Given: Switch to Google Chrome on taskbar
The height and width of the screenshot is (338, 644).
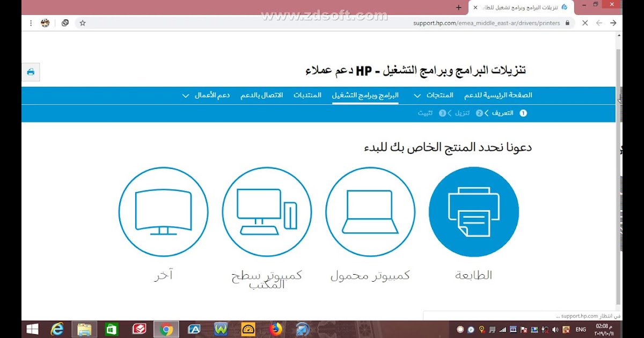Looking at the screenshot, I should (166, 329).
